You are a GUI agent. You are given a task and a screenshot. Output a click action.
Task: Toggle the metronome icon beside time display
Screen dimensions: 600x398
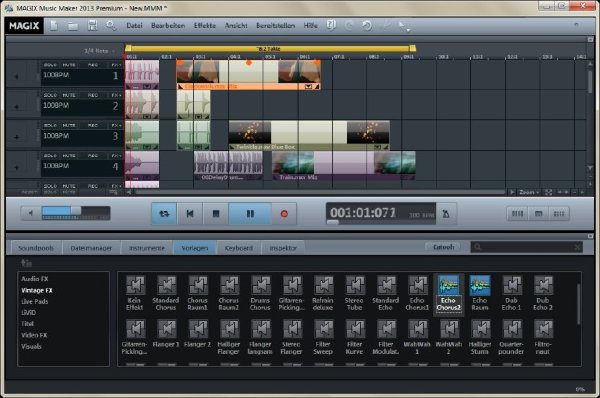pyautogui.click(x=446, y=214)
